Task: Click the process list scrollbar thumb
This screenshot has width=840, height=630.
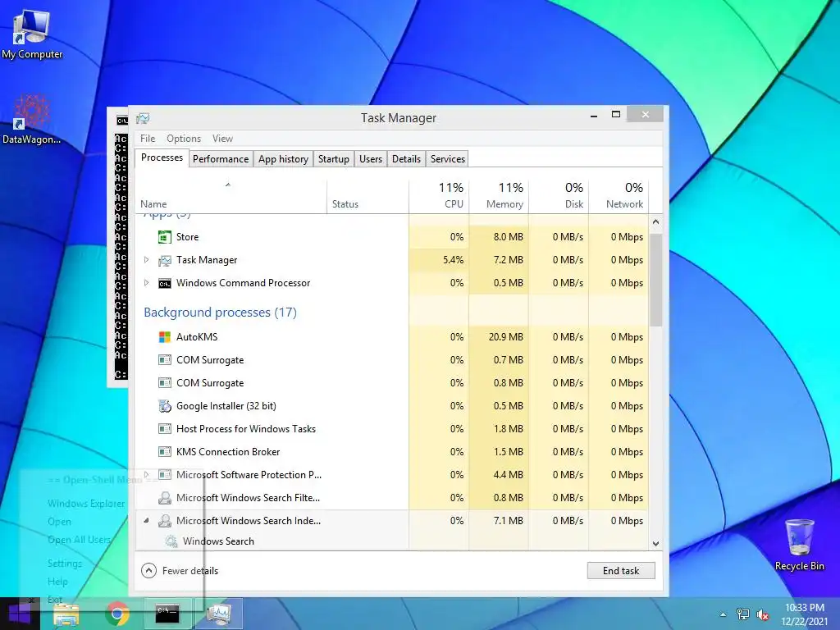Action: (655, 280)
